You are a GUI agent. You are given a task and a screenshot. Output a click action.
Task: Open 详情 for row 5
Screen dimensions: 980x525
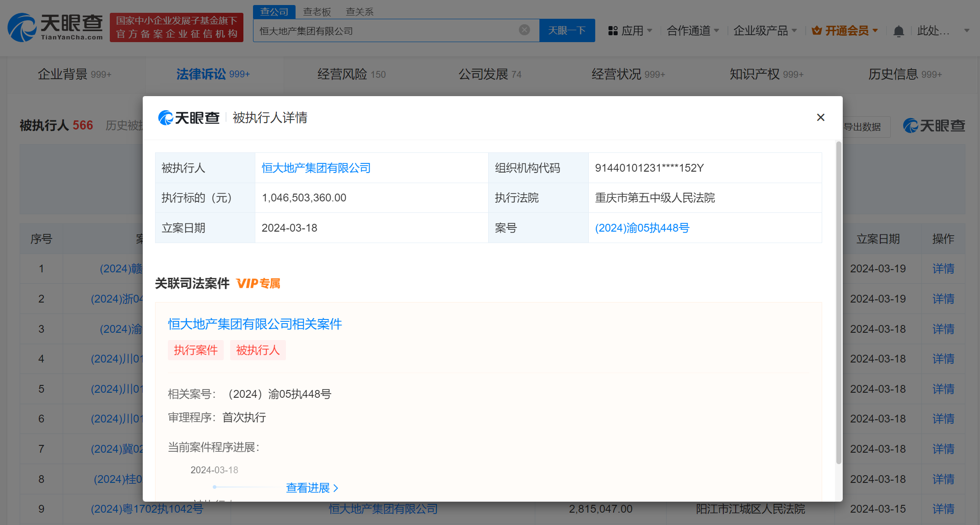(x=943, y=389)
